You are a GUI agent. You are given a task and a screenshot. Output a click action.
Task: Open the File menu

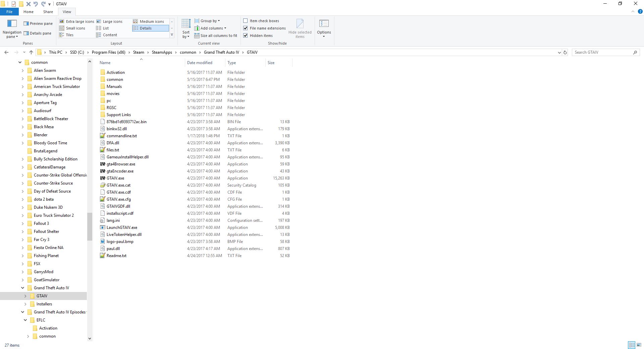tap(9, 12)
